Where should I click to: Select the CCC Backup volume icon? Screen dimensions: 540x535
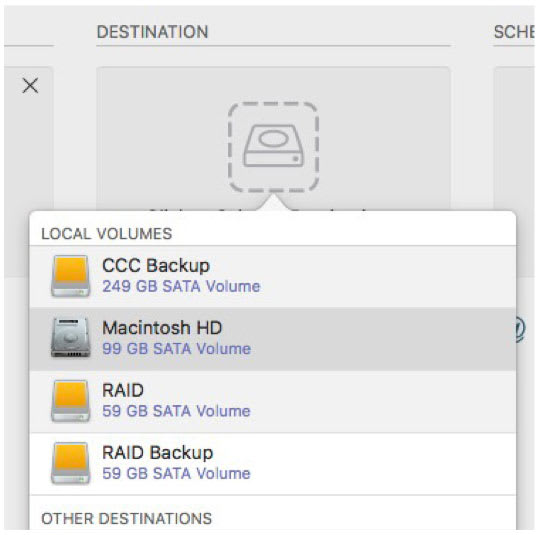[x=71, y=276]
